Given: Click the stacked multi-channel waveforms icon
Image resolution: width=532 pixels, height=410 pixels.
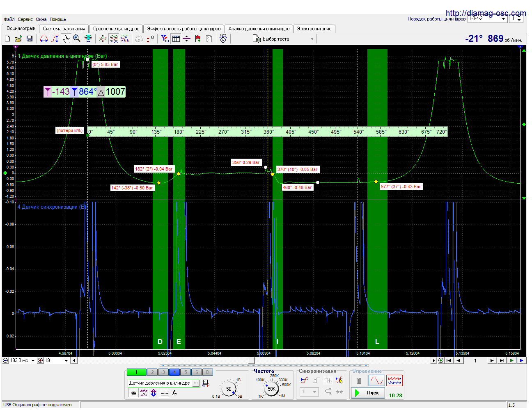Looking at the screenshot, I should pyautogui.click(x=114, y=39).
